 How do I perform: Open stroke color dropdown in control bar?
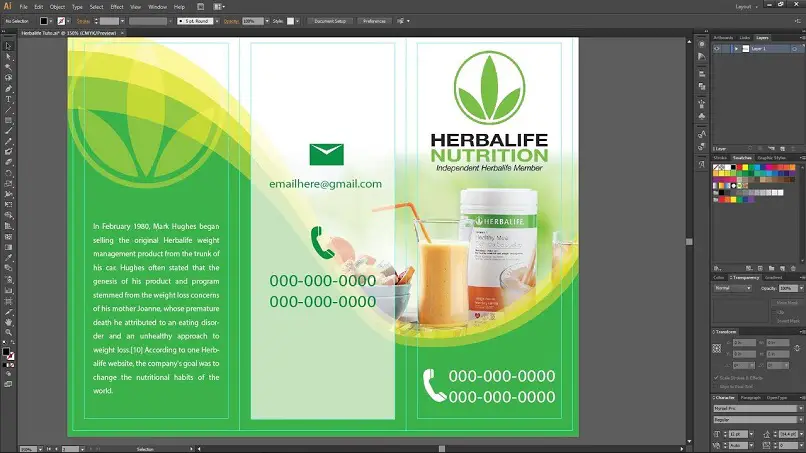coord(68,21)
